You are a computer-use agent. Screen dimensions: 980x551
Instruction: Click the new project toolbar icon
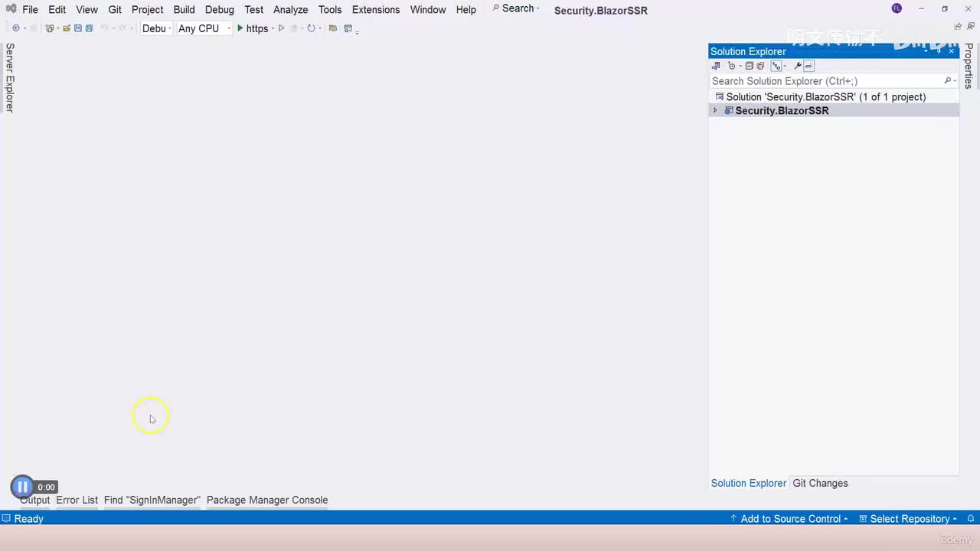[50, 28]
